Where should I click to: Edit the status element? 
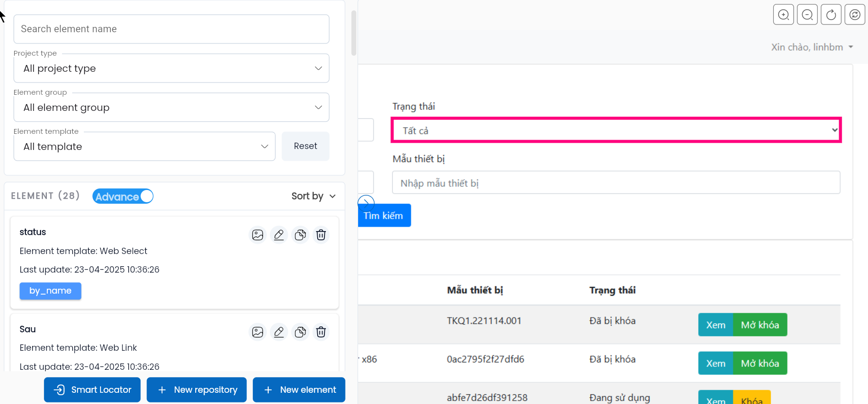[279, 235]
